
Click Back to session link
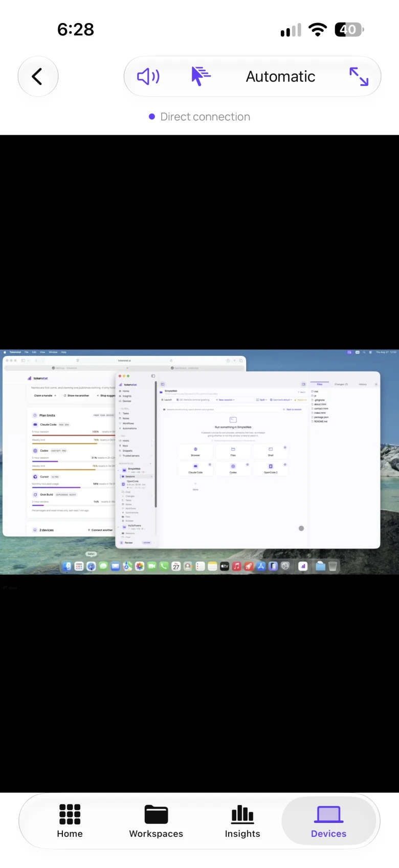point(293,410)
